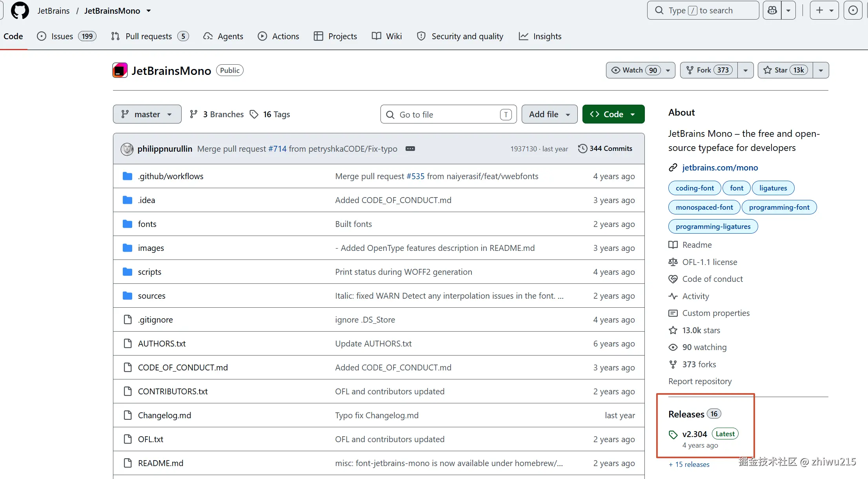Star the JetBrainsMono repository
This screenshot has height=479, width=868.
[x=785, y=70]
